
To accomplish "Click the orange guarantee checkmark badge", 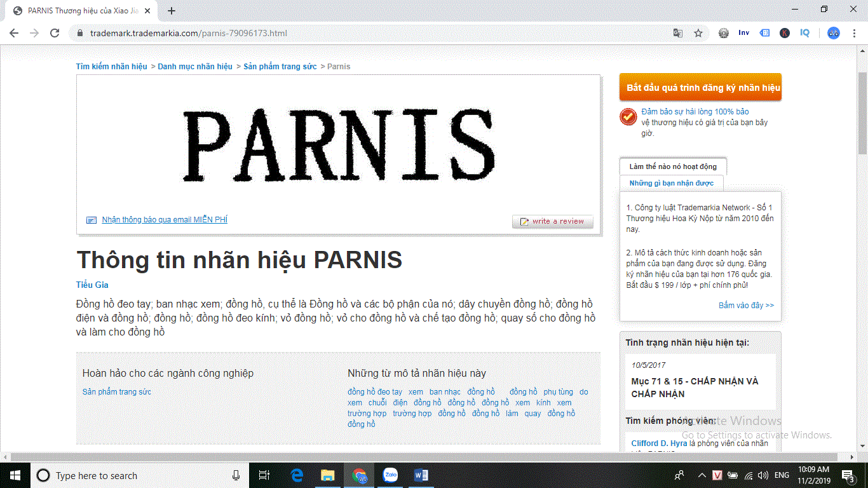I will (628, 116).
